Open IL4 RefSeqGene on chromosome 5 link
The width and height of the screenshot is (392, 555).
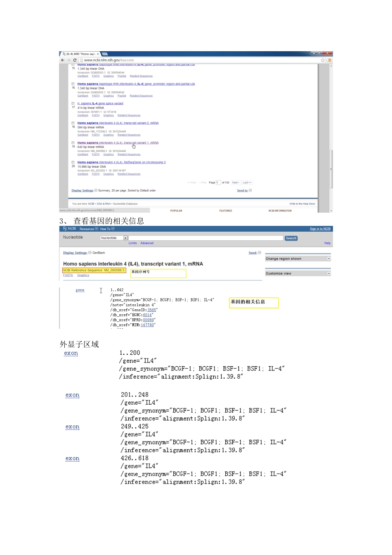[121, 162]
